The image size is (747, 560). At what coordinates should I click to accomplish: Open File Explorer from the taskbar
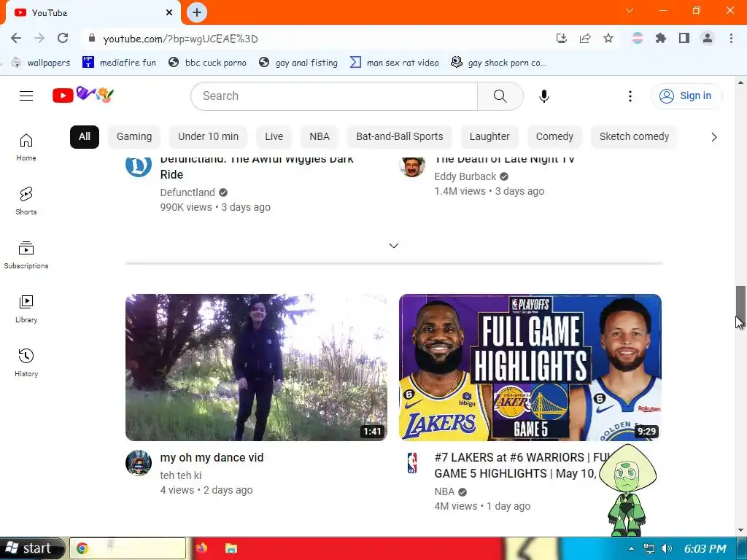coord(231,548)
